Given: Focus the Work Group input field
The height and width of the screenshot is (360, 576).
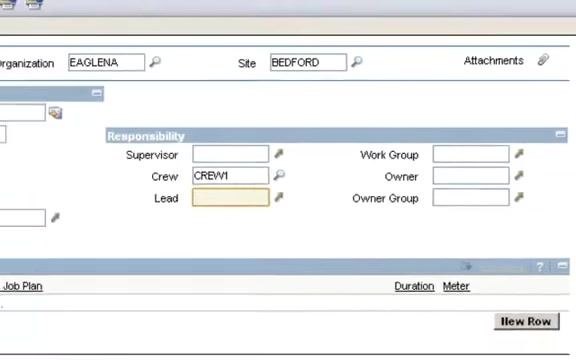Looking at the screenshot, I should (x=471, y=154).
